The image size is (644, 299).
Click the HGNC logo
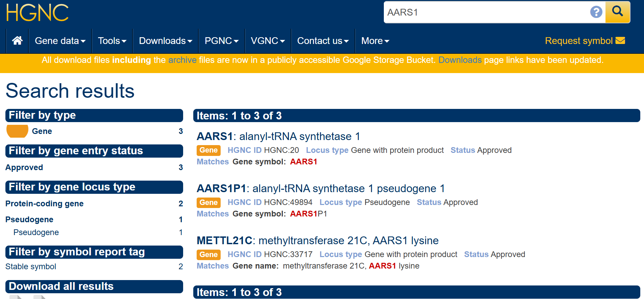pos(37,13)
